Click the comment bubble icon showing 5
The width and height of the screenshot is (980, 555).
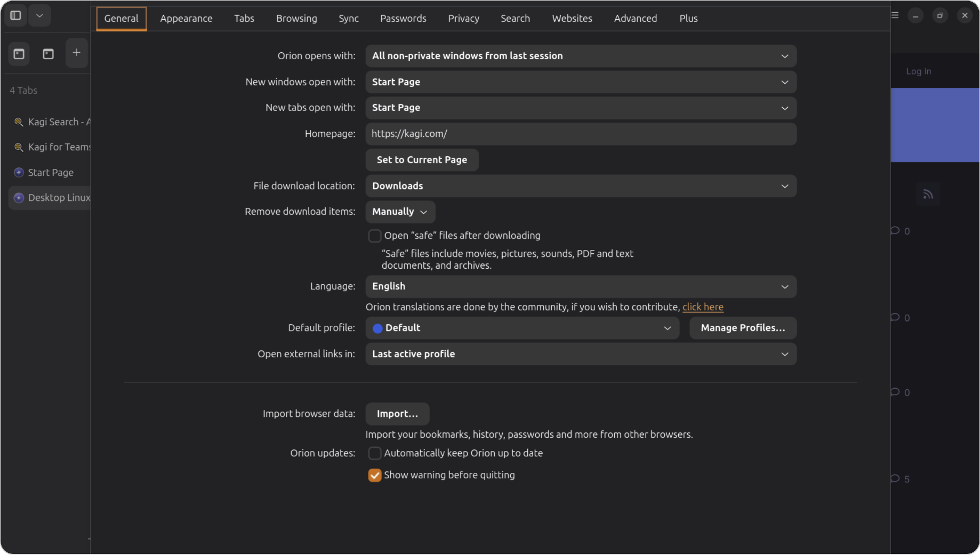click(895, 479)
